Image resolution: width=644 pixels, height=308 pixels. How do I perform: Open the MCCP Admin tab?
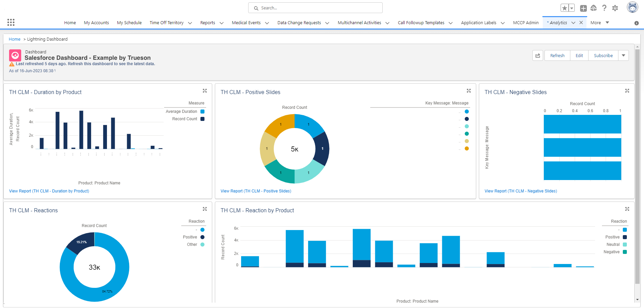click(x=526, y=23)
